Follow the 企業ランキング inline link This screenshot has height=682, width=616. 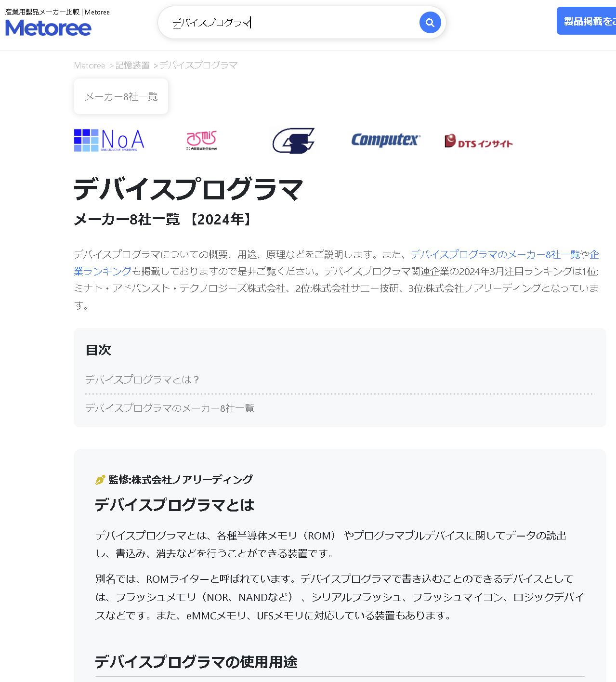click(103, 271)
